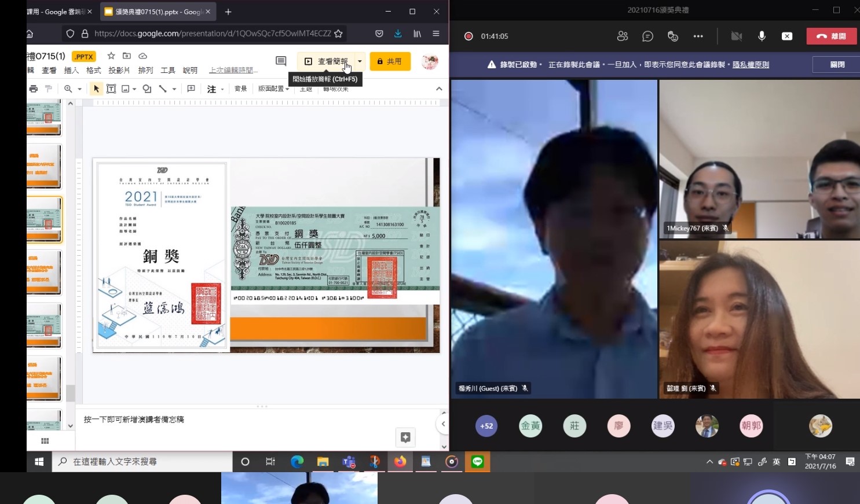Screen dimensions: 860x504
Task: Open the 查看 menu
Action: 49,70
